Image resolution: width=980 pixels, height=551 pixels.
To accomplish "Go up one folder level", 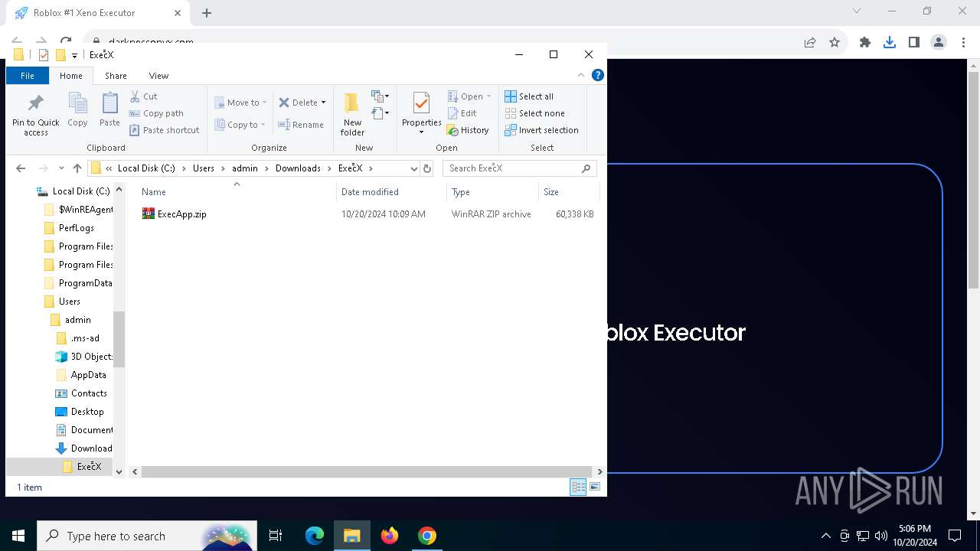I will (77, 168).
